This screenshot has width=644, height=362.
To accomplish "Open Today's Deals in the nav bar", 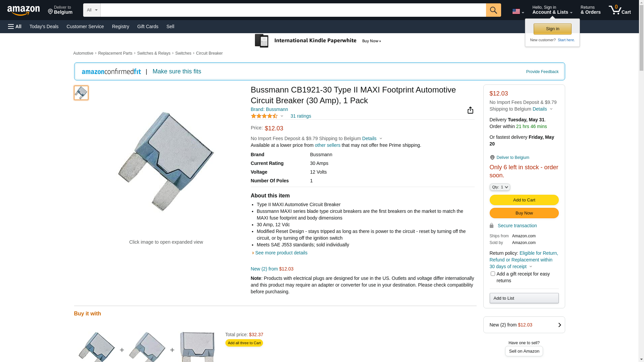I will pos(44,26).
